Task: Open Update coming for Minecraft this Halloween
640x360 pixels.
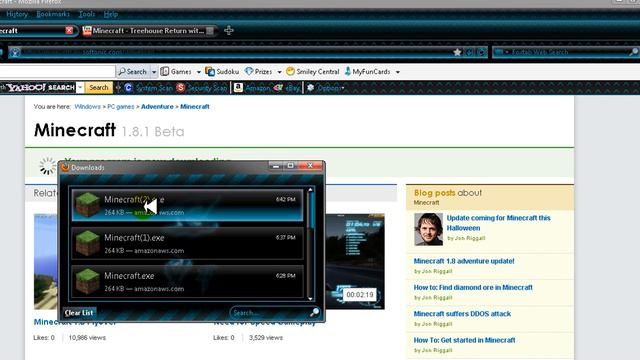Action: coord(498,223)
